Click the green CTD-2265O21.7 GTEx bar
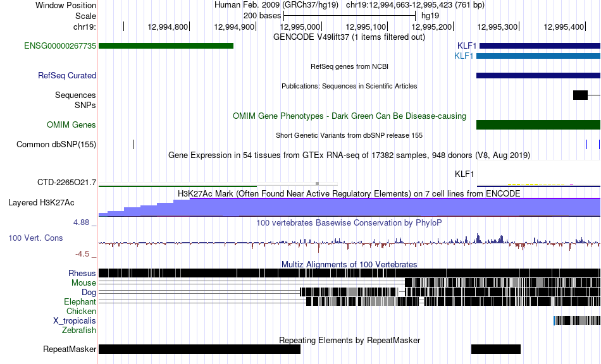This screenshot has height=364, width=601. tap(178, 186)
